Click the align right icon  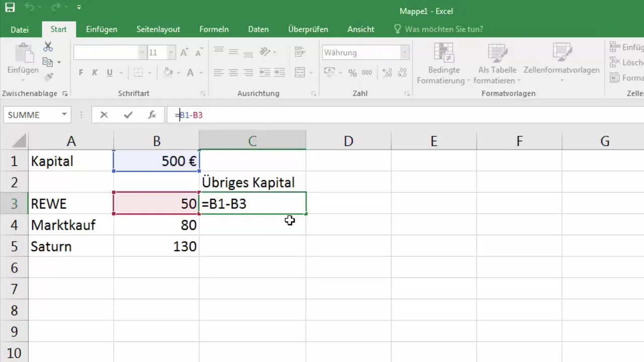coord(248,73)
